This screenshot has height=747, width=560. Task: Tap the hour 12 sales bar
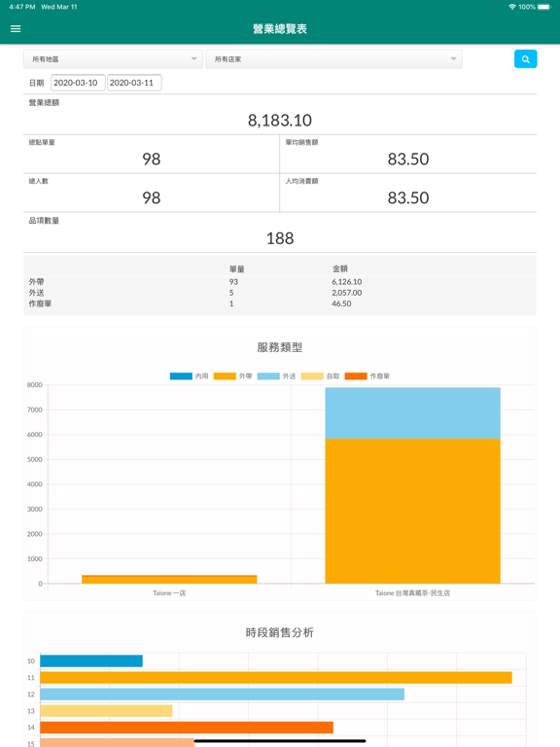(222, 694)
